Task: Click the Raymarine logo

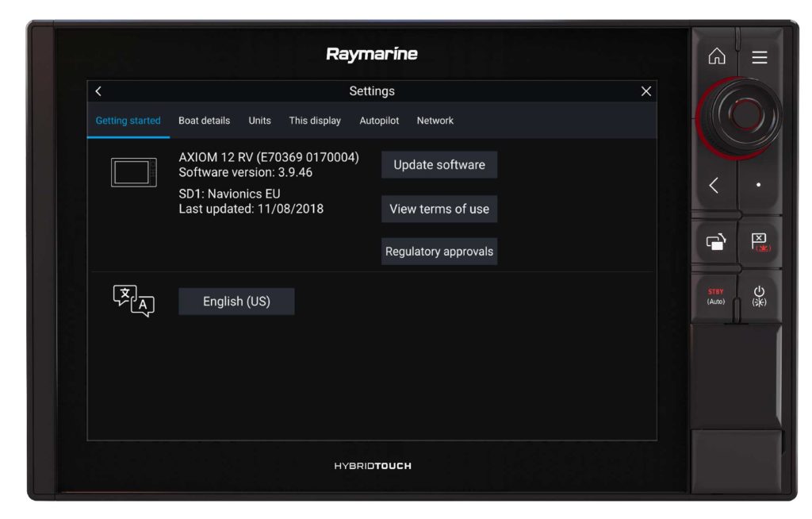Action: click(x=372, y=54)
